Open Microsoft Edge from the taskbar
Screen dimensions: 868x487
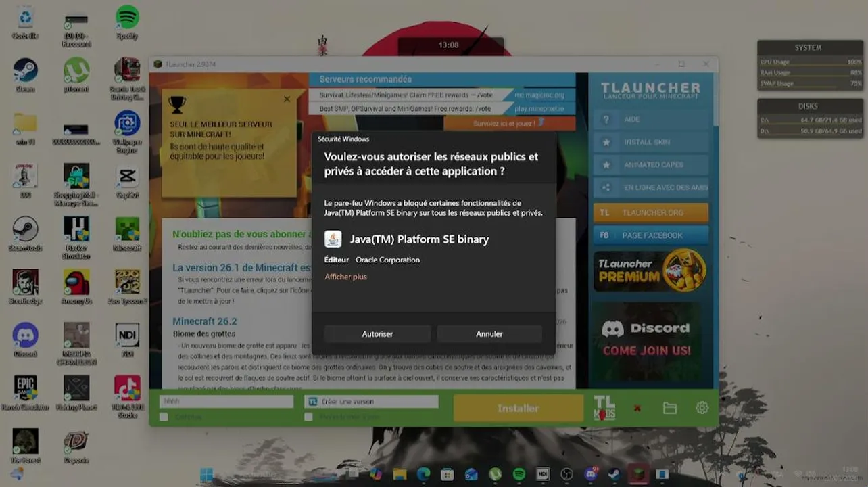[423, 474]
